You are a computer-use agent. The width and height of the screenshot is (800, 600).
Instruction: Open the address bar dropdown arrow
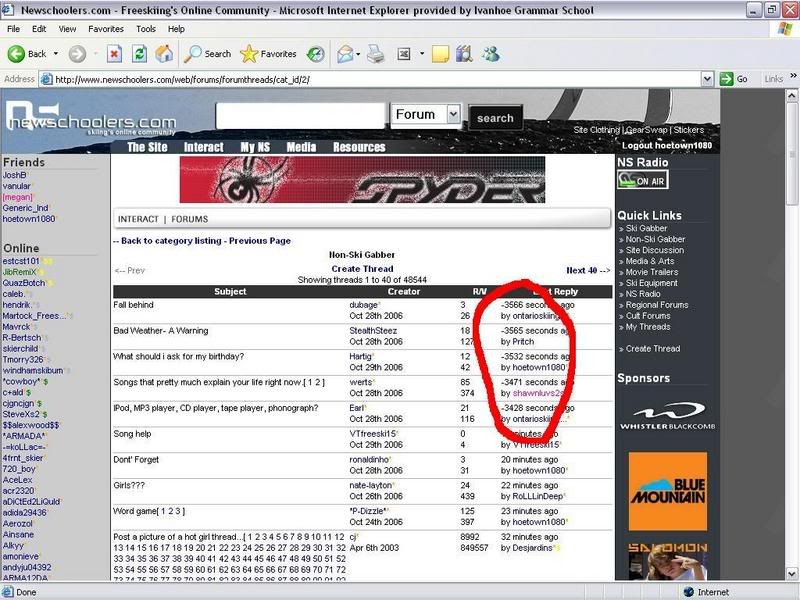pos(709,79)
